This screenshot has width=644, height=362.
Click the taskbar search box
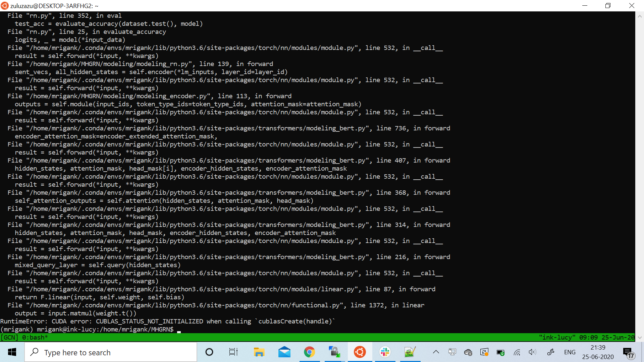[111, 352]
